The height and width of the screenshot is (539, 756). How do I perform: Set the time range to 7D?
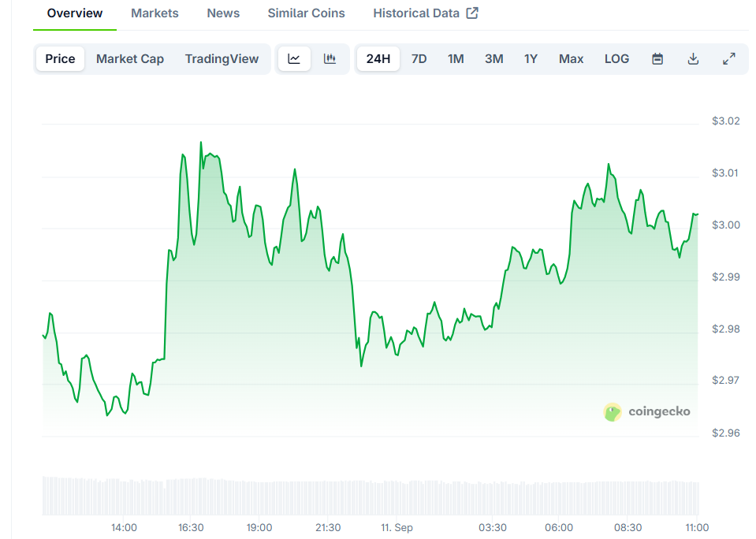tap(419, 59)
